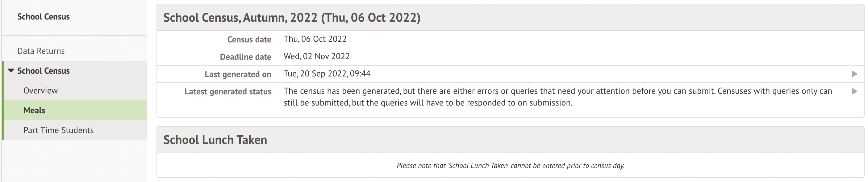This screenshot has height=182, width=868.
Task: Click the Wed, 02 Nov 2022 deadline value
Action: click(x=316, y=56)
